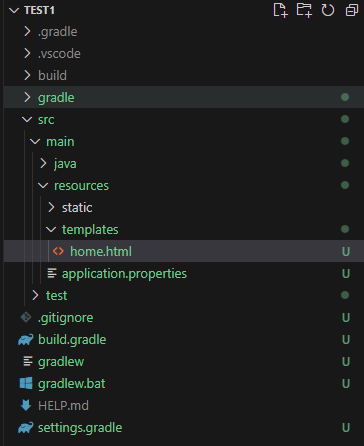Collapse the TEST1 project root
This screenshot has height=446, width=364.
pyautogui.click(x=14, y=11)
